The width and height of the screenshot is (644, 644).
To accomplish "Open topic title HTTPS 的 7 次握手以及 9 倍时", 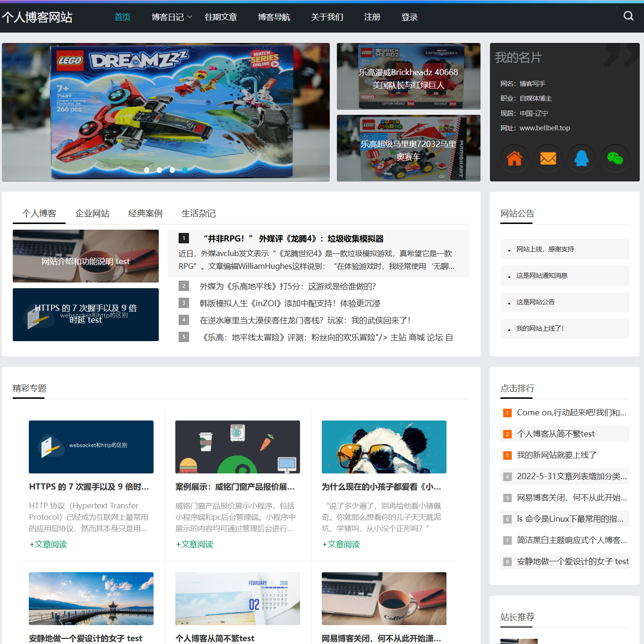I will pos(89,487).
